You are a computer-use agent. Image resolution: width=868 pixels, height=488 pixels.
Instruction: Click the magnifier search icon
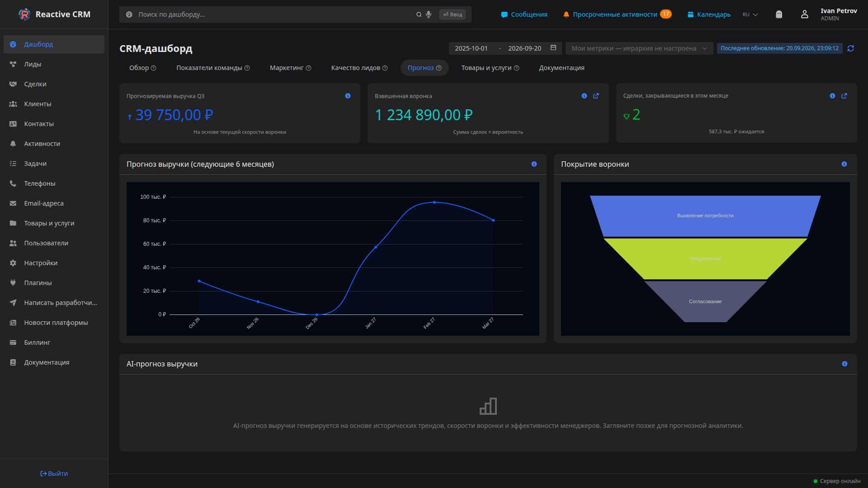point(419,14)
